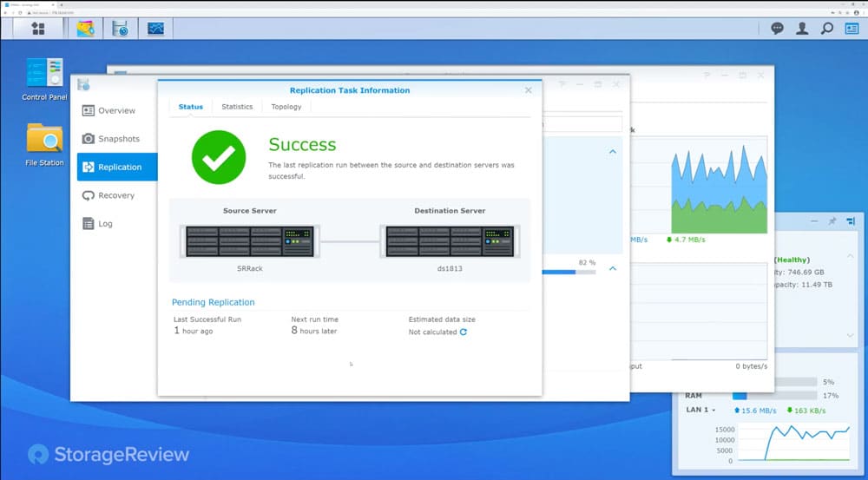Expand system health widget with down chevron
The width and height of the screenshot is (868, 480).
coord(850,336)
